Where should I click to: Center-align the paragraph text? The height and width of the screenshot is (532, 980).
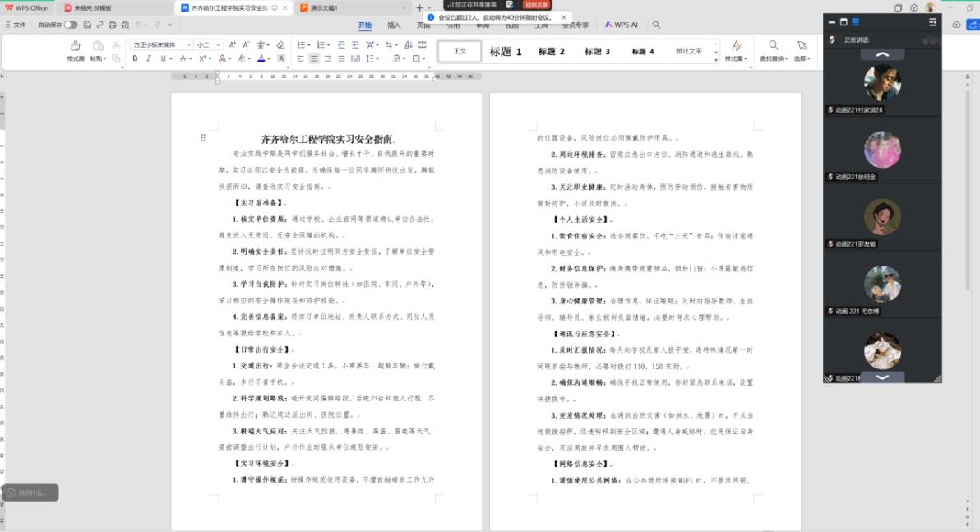314,58
